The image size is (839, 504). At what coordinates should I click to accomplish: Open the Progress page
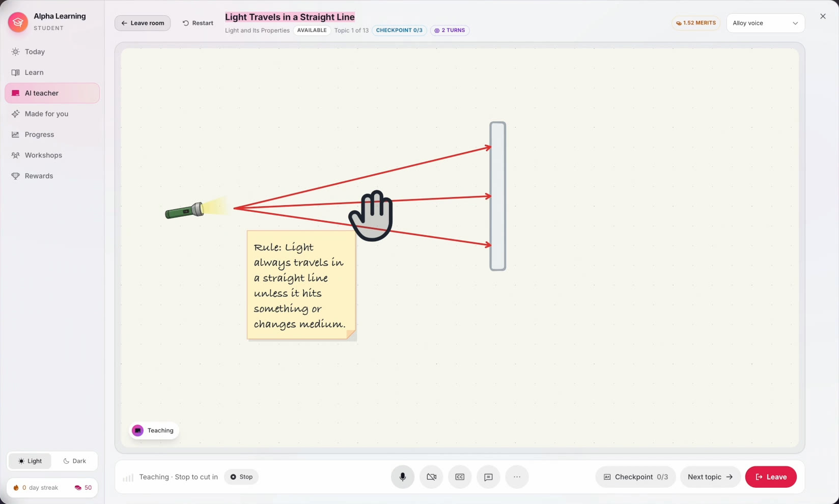(x=52, y=134)
